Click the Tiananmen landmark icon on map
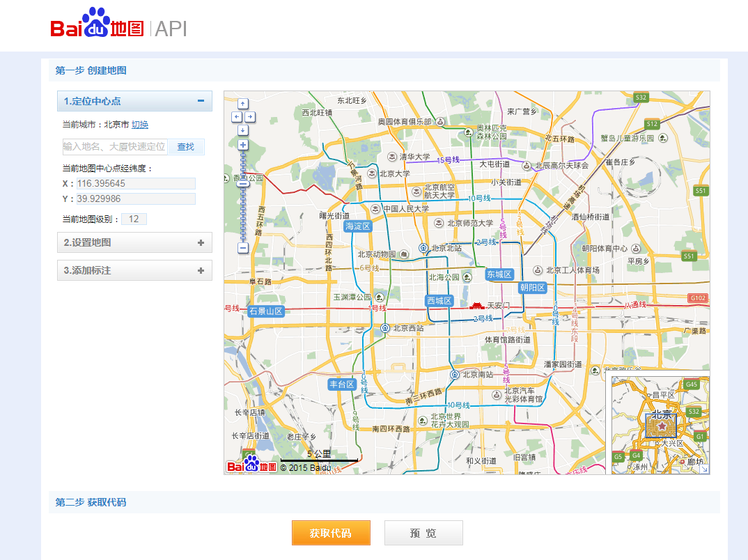The height and width of the screenshot is (560, 748). (x=478, y=306)
